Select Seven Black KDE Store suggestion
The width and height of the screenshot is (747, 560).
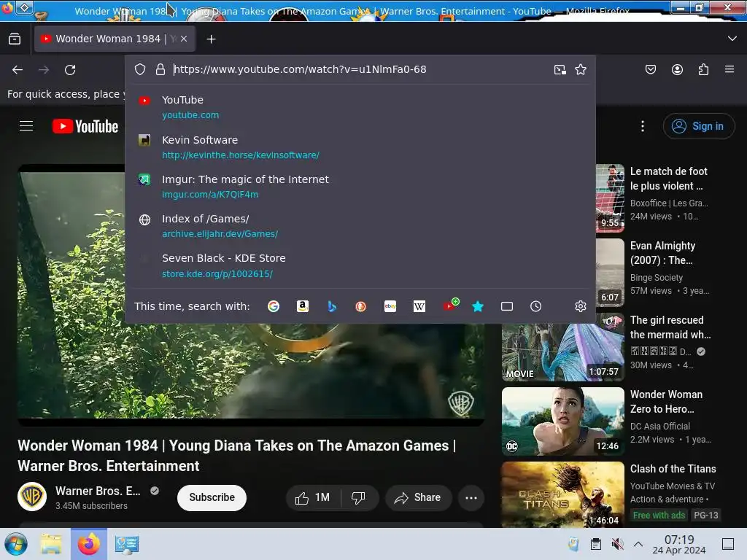[x=360, y=265]
